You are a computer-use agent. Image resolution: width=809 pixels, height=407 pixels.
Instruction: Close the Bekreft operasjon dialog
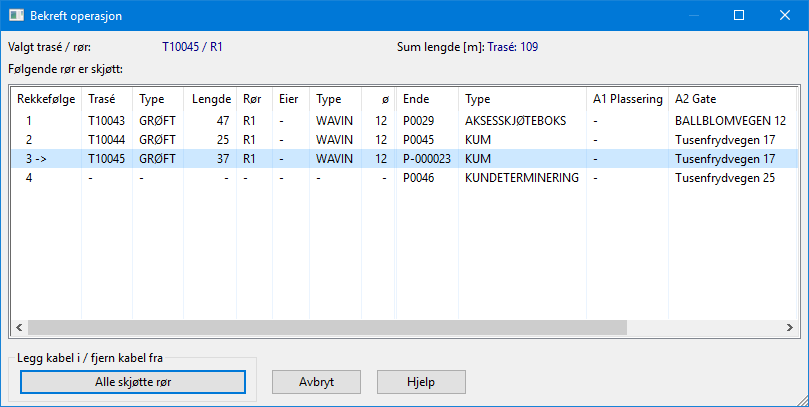pyautogui.click(x=785, y=15)
